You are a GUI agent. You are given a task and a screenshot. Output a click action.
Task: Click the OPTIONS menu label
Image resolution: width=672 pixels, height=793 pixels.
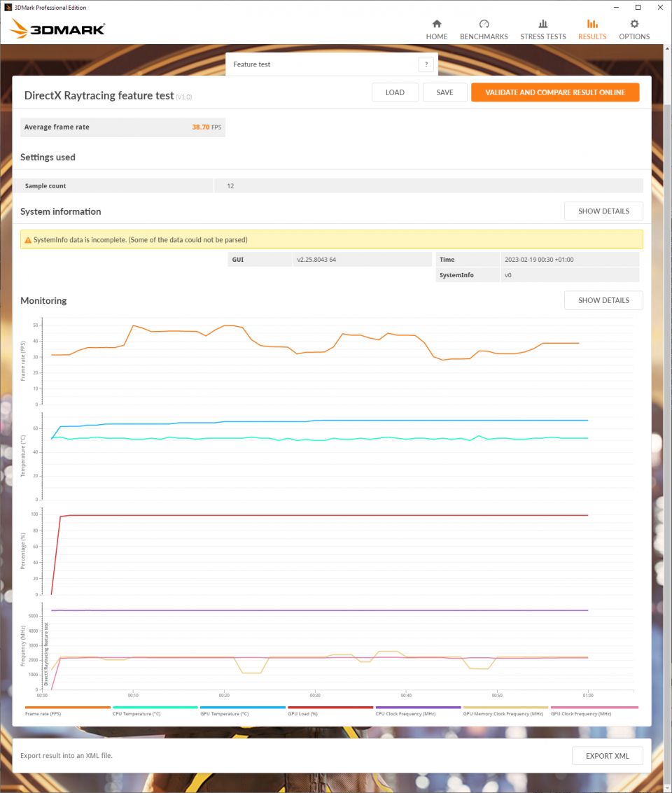[634, 36]
